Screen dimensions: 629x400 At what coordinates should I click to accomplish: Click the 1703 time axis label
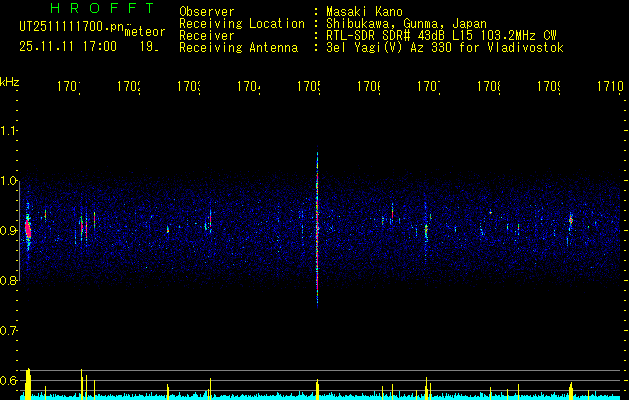tap(189, 87)
